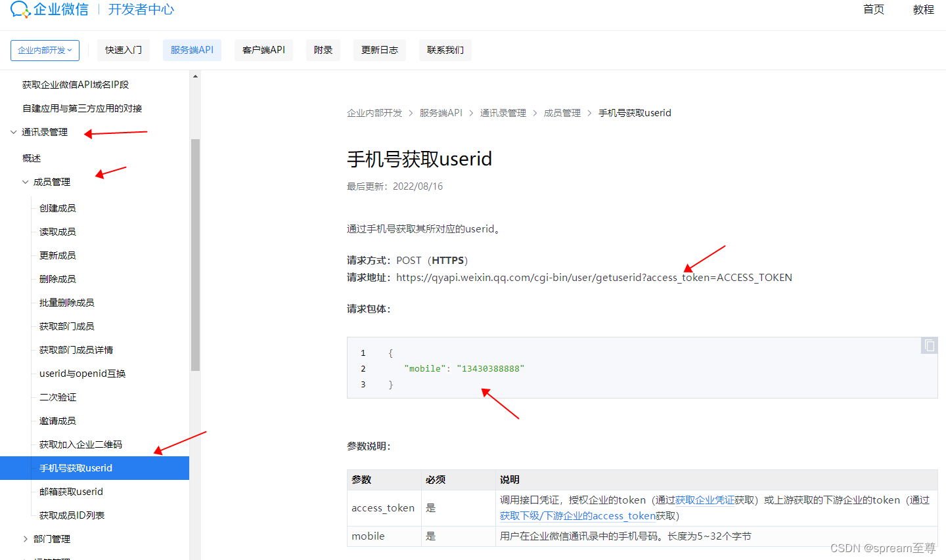The height and width of the screenshot is (560, 946).
Task: Open the 创建成员 page
Action: point(58,208)
